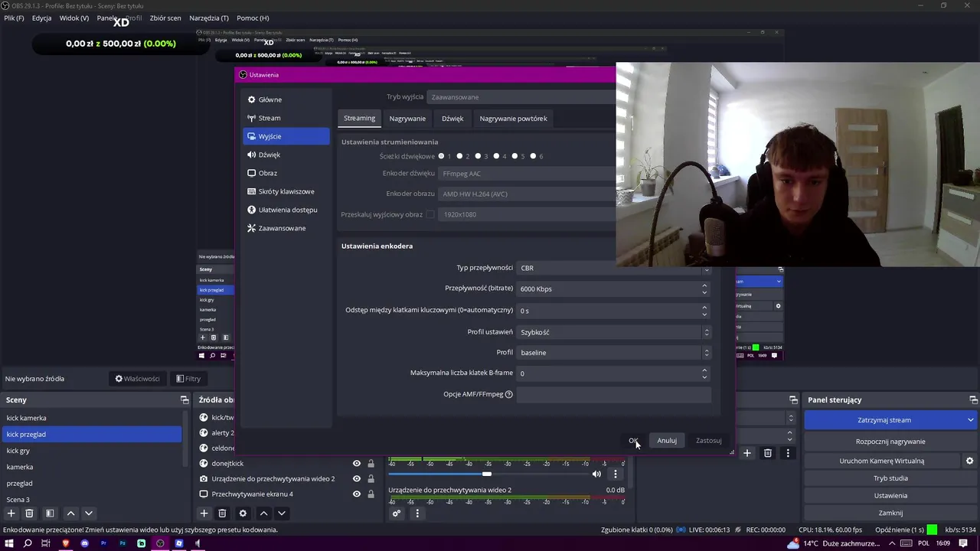Lock Urządzenie do przechwytywania wideo 2 source

pos(371,478)
